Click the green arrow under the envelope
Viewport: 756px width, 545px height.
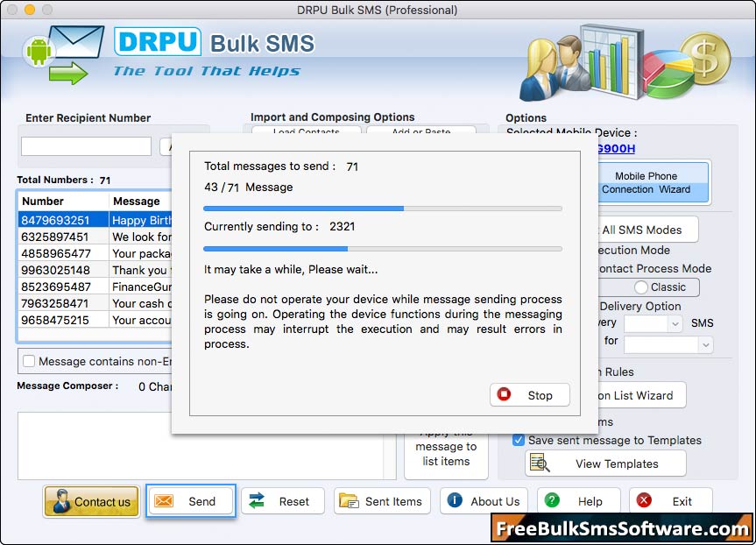click(68, 73)
